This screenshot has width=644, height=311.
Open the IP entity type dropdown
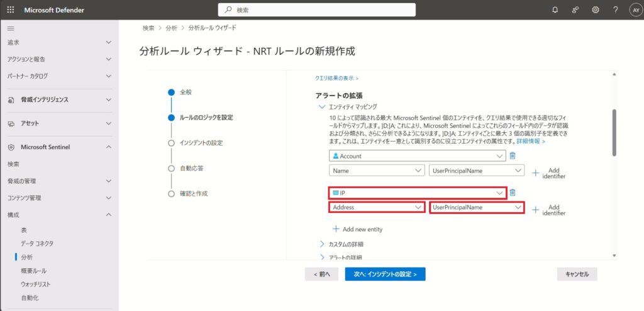416,193
